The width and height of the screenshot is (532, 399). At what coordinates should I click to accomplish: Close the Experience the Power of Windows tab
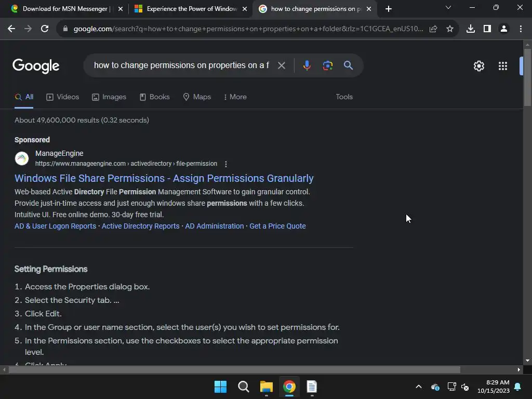pyautogui.click(x=245, y=9)
